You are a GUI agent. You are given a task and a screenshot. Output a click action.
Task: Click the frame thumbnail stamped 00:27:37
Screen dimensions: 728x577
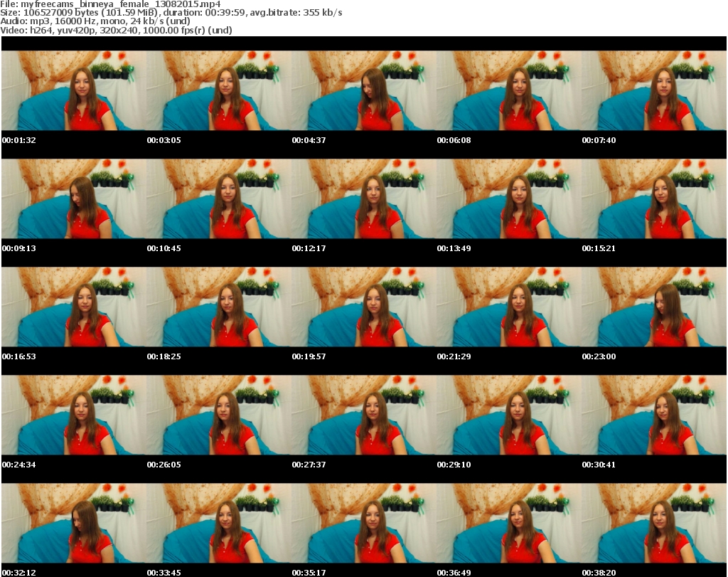point(364,415)
